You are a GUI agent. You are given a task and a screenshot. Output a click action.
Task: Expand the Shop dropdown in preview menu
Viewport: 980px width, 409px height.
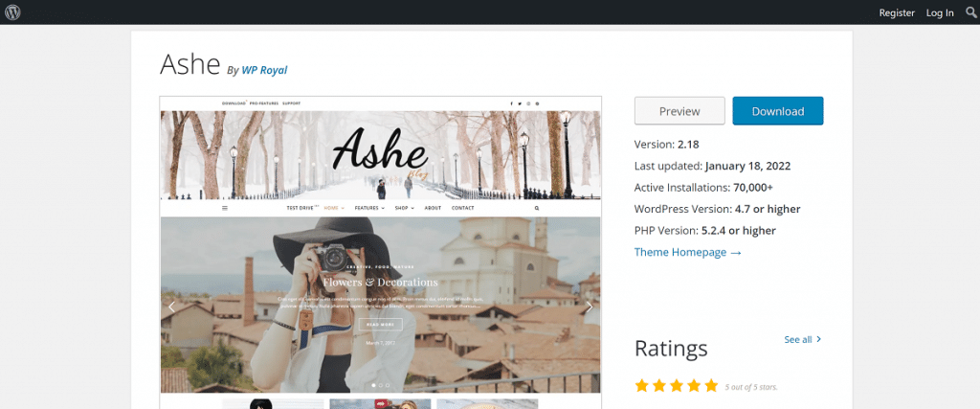[405, 208]
